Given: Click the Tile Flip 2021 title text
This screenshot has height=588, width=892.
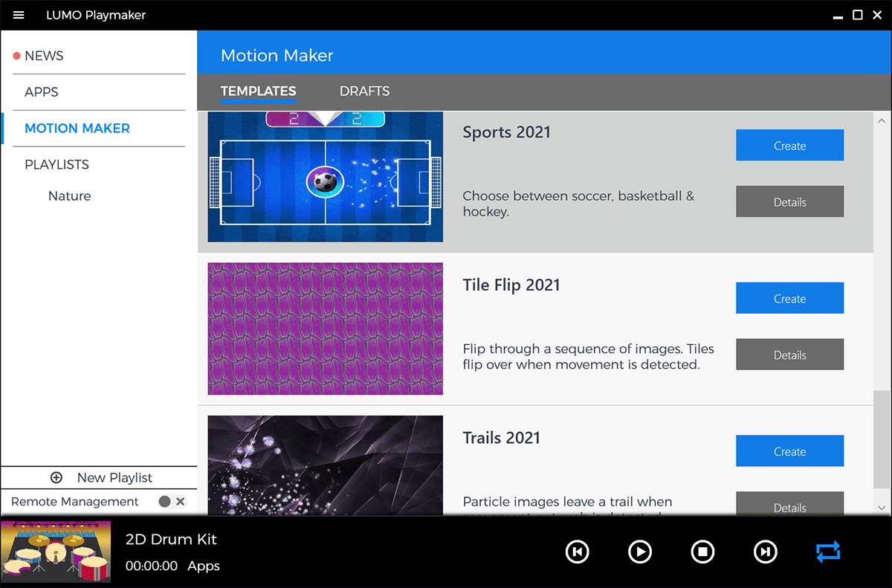Looking at the screenshot, I should [x=511, y=285].
